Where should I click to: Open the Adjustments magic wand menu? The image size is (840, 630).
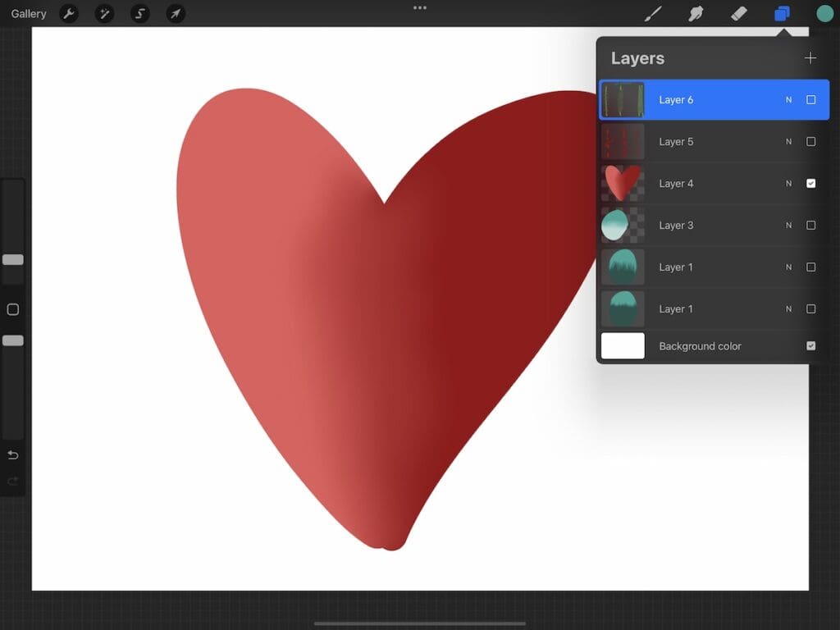pos(104,13)
